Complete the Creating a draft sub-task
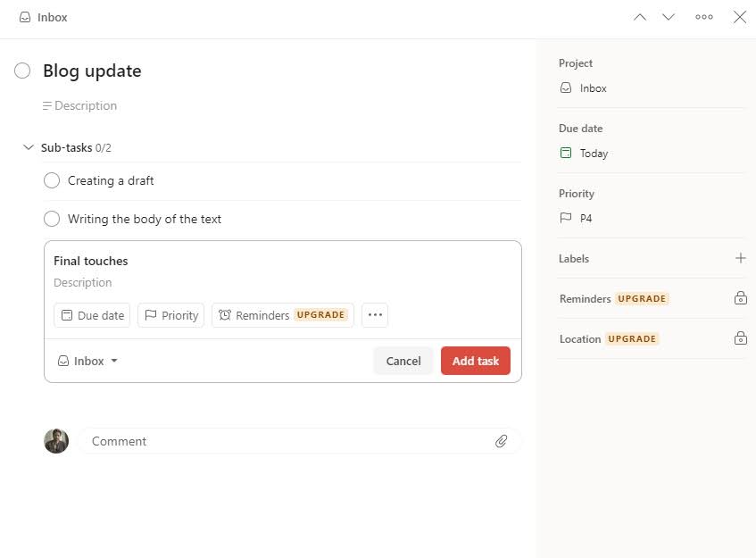 tap(52, 180)
